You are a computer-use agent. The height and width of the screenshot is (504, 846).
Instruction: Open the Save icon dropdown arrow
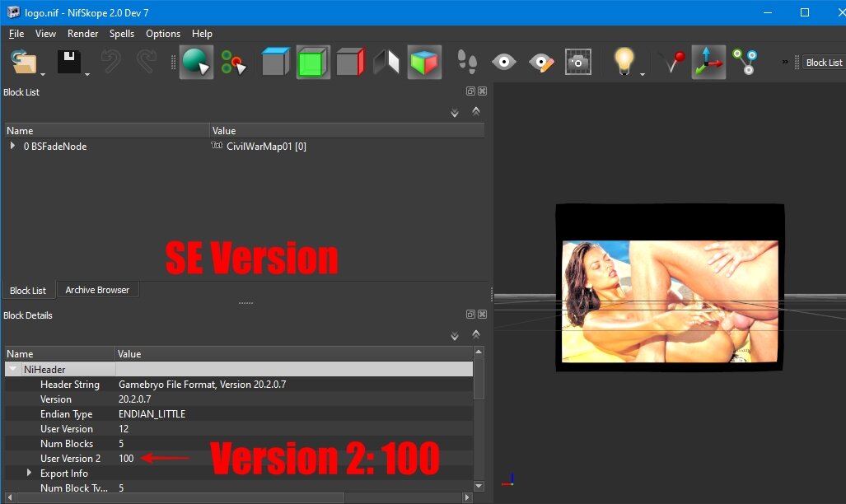pyautogui.click(x=86, y=74)
